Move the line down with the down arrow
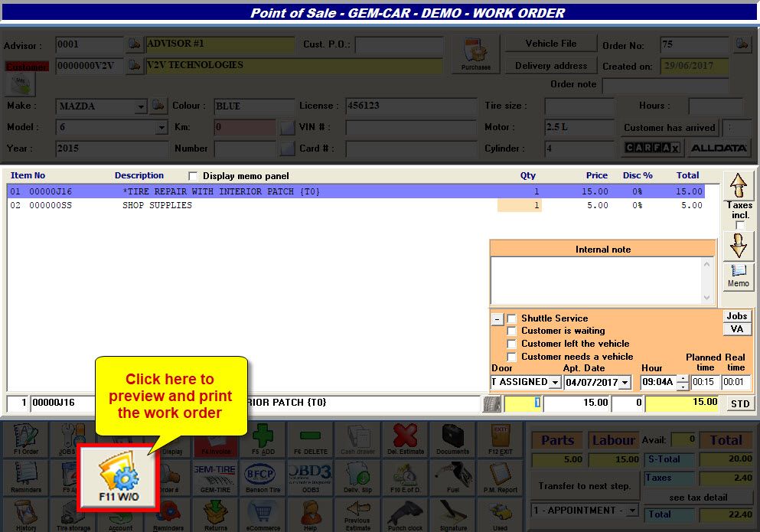760x532 pixels. pos(739,245)
